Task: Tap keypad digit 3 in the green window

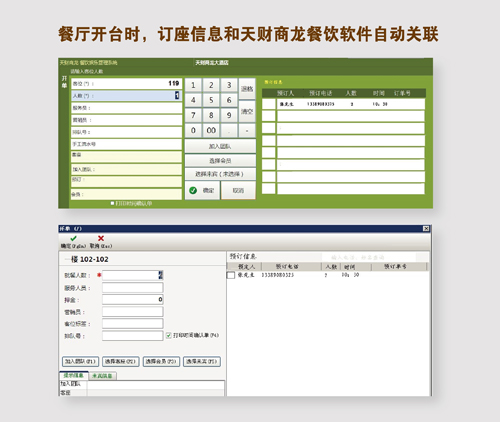Action: (229, 85)
